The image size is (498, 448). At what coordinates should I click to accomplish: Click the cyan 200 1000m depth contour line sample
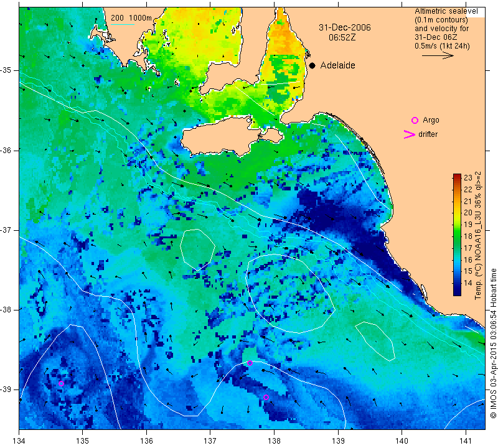tap(123, 24)
